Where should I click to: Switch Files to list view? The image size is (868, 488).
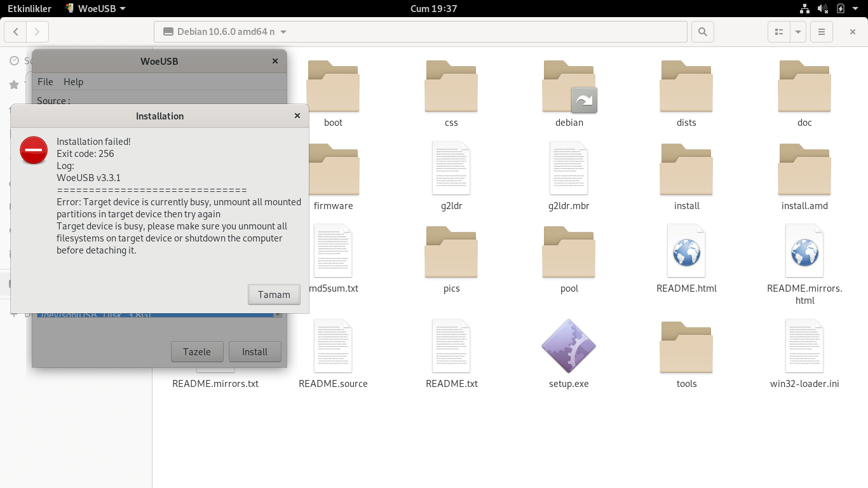778,32
